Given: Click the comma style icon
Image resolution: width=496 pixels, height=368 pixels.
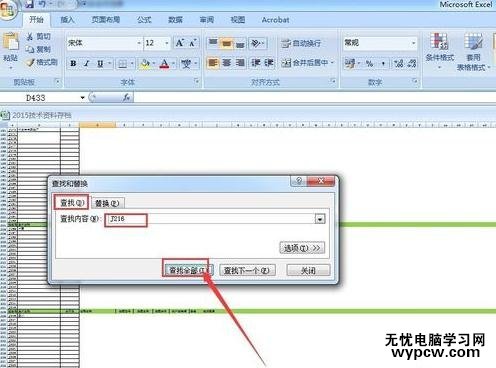Looking at the screenshot, I should 384,63.
